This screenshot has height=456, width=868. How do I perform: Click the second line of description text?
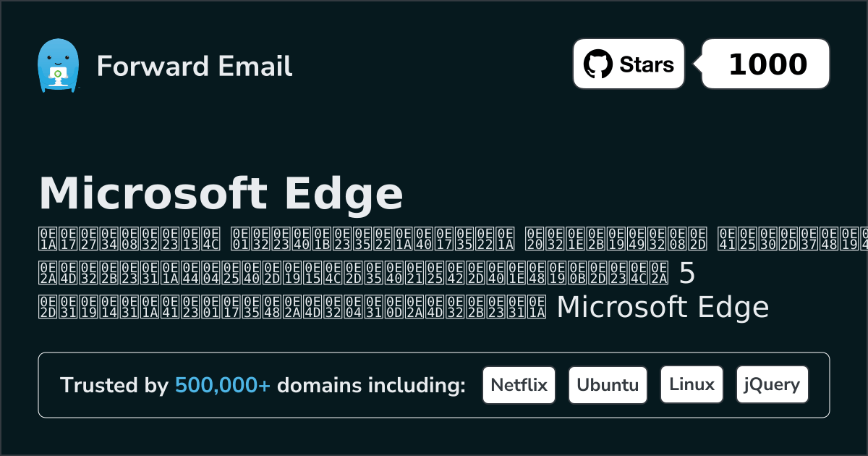click(x=354, y=273)
